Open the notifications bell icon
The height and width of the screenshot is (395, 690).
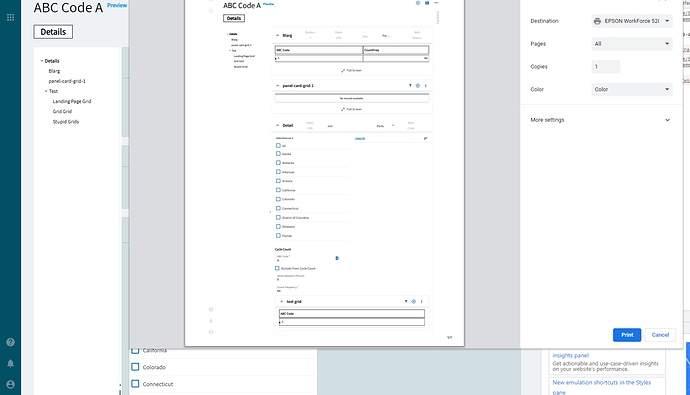tap(11, 363)
